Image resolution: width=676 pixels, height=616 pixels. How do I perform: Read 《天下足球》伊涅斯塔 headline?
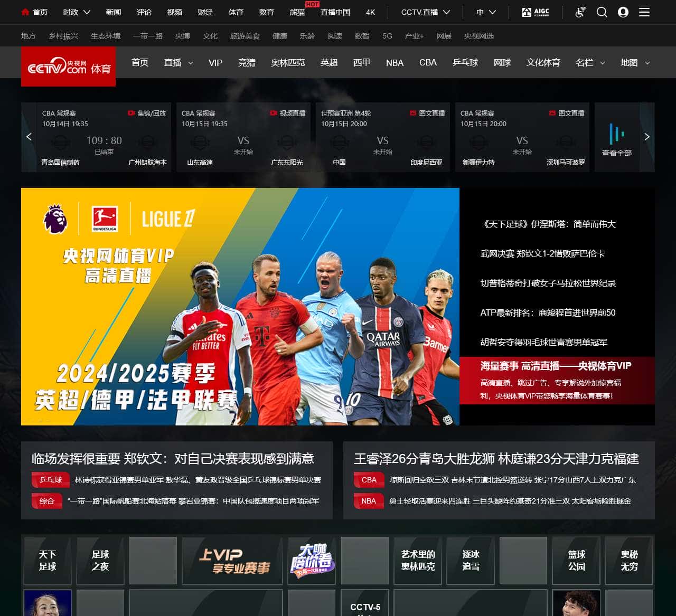click(548, 224)
